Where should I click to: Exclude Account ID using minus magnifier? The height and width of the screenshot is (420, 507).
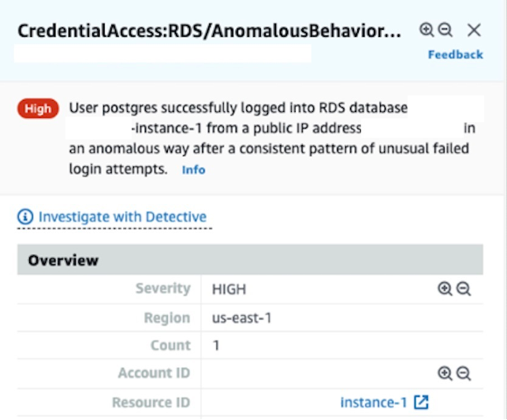pos(464,374)
